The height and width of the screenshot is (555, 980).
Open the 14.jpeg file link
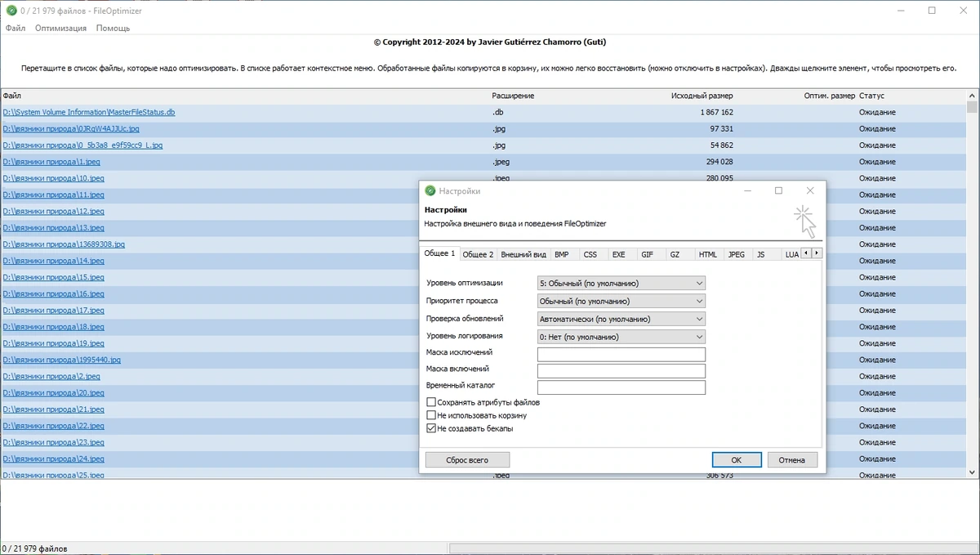click(54, 261)
